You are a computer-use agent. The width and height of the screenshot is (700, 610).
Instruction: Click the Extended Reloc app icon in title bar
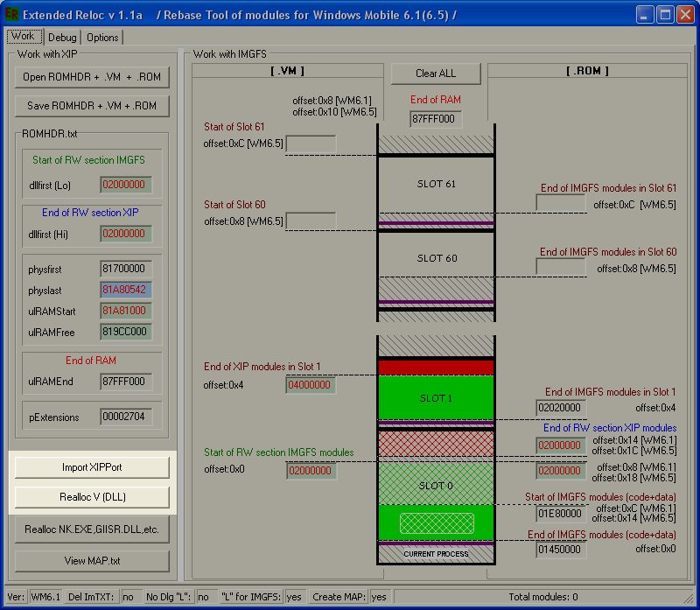11,14
